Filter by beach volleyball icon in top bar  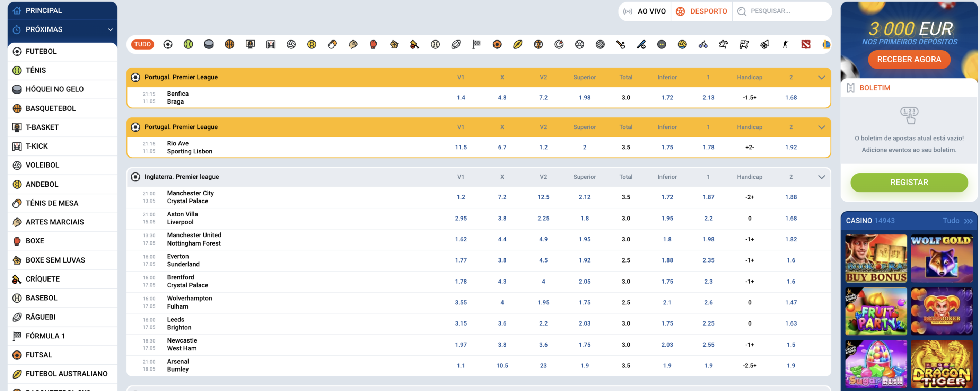tap(683, 44)
